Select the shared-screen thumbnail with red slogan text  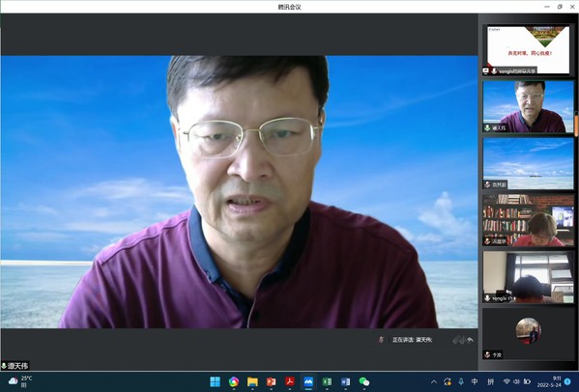pos(528,50)
